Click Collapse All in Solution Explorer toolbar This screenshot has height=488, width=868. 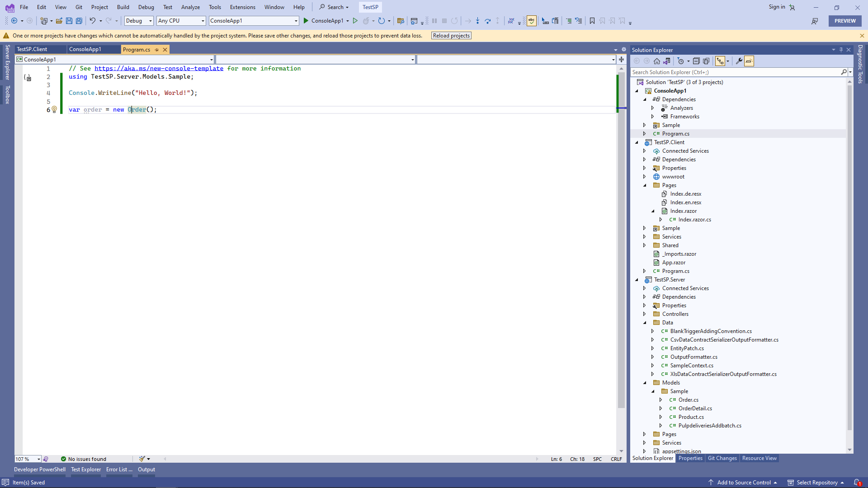[696, 61]
